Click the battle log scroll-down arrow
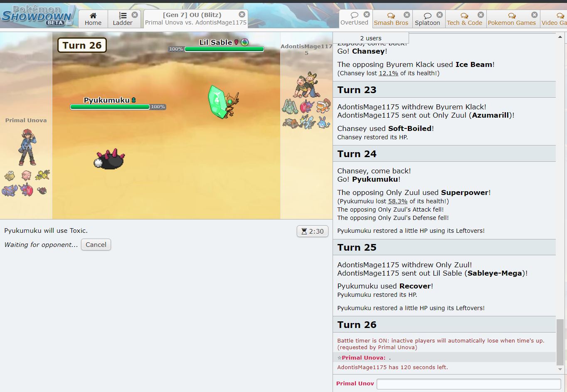This screenshot has height=392, width=567. [560, 369]
